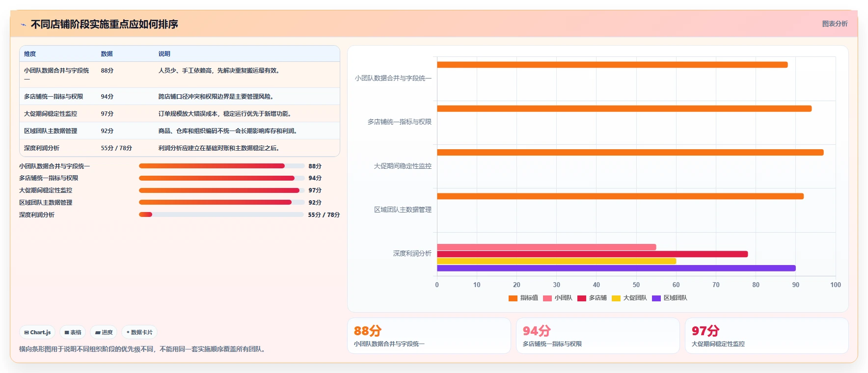Viewport: 868px width, 373px height.
Task: Click the 多店铺统一指标与权限 progress bar
Action: [221, 178]
